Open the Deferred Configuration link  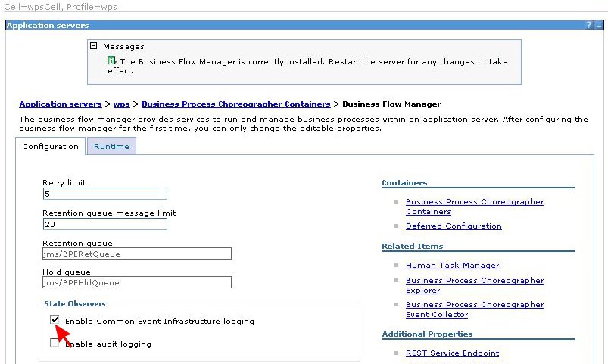pyautogui.click(x=454, y=226)
